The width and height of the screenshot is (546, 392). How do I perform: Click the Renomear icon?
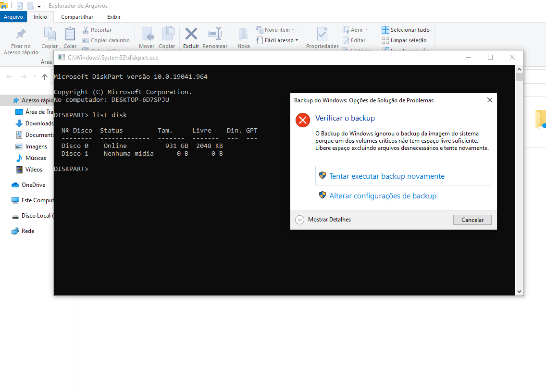(x=215, y=34)
